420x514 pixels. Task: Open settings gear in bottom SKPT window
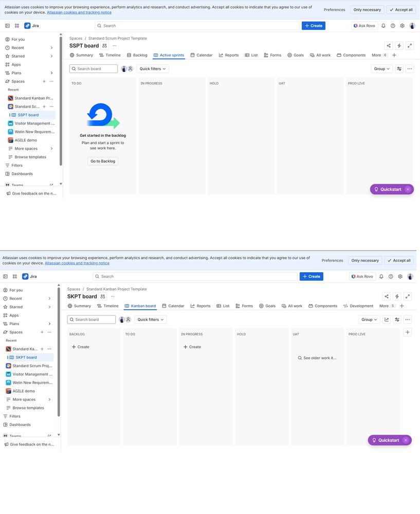tap(400, 276)
